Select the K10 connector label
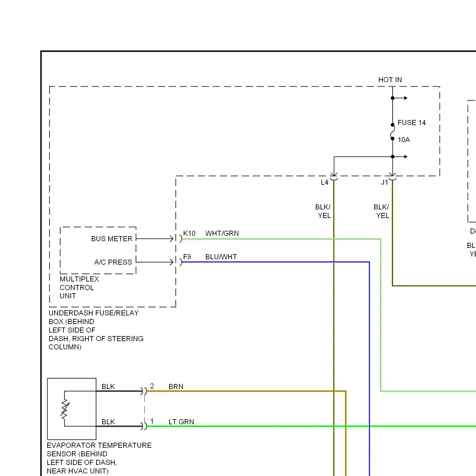The image size is (476, 476). [189, 233]
